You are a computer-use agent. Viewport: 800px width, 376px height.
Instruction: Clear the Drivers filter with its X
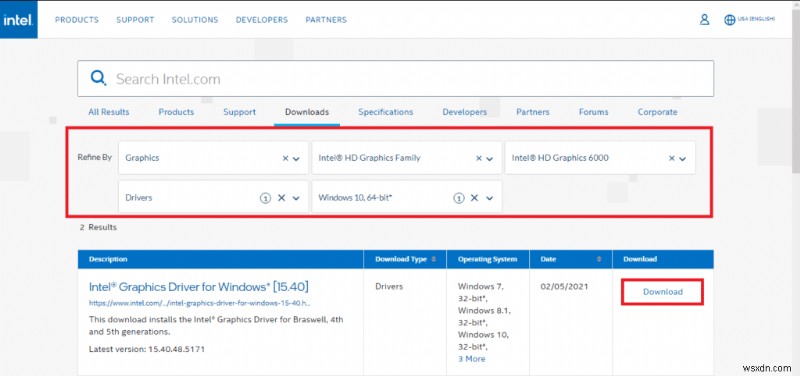[x=281, y=198]
